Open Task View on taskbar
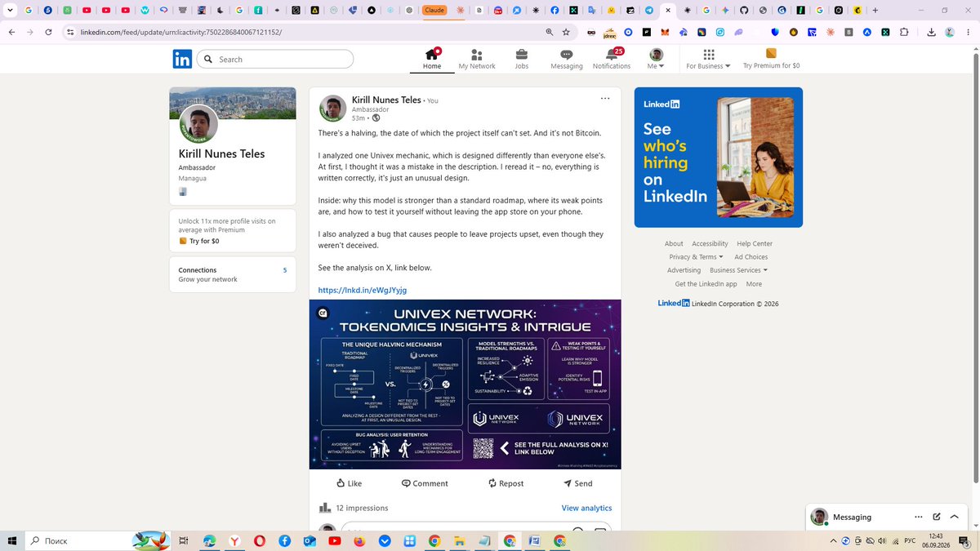The image size is (980, 551). [x=184, y=540]
